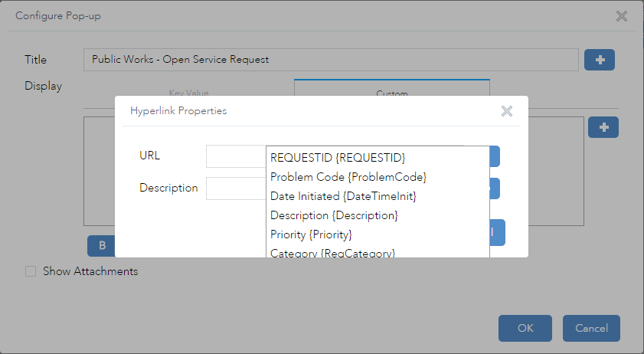This screenshot has height=354, width=644.
Task: Click the plus button beside display content area
Action: 603,127
